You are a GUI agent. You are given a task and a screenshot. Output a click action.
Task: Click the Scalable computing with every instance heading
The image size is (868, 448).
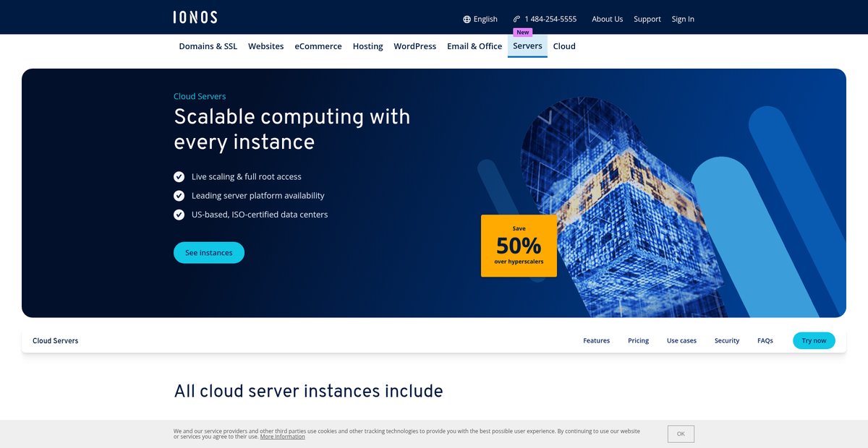292,129
